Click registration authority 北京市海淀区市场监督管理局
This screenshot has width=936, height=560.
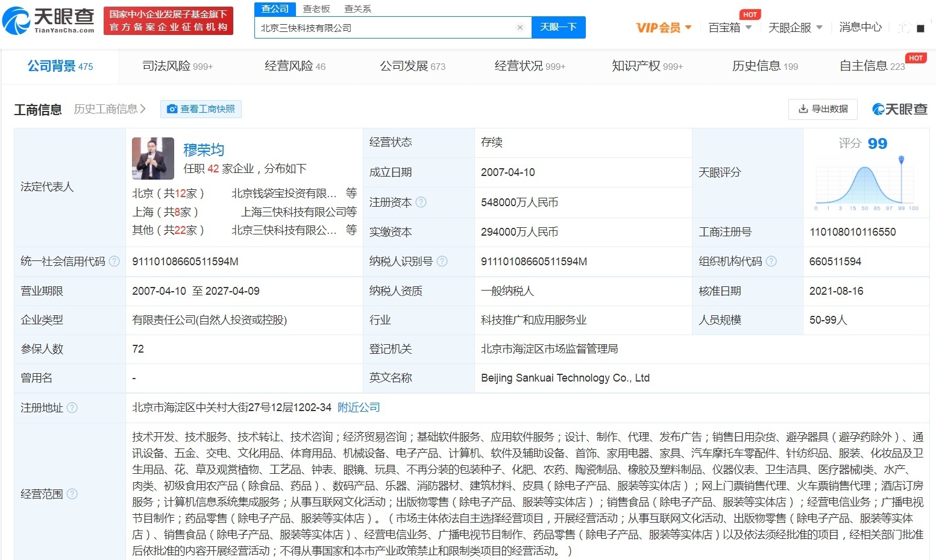[549, 349]
